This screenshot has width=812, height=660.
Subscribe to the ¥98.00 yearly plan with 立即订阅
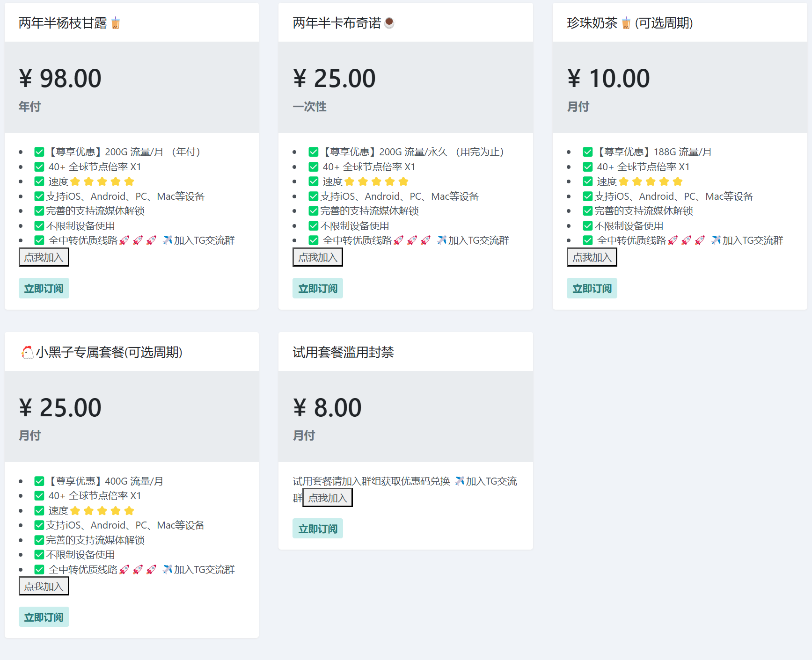click(x=44, y=288)
